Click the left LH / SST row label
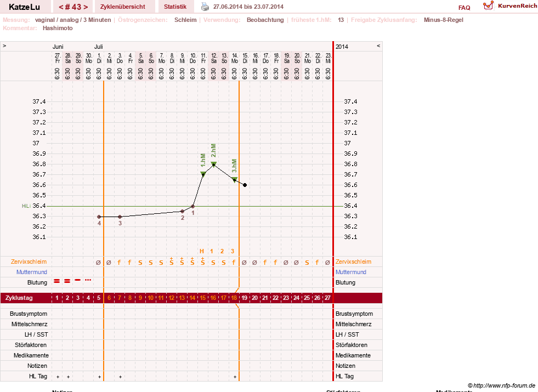 click(x=36, y=334)
